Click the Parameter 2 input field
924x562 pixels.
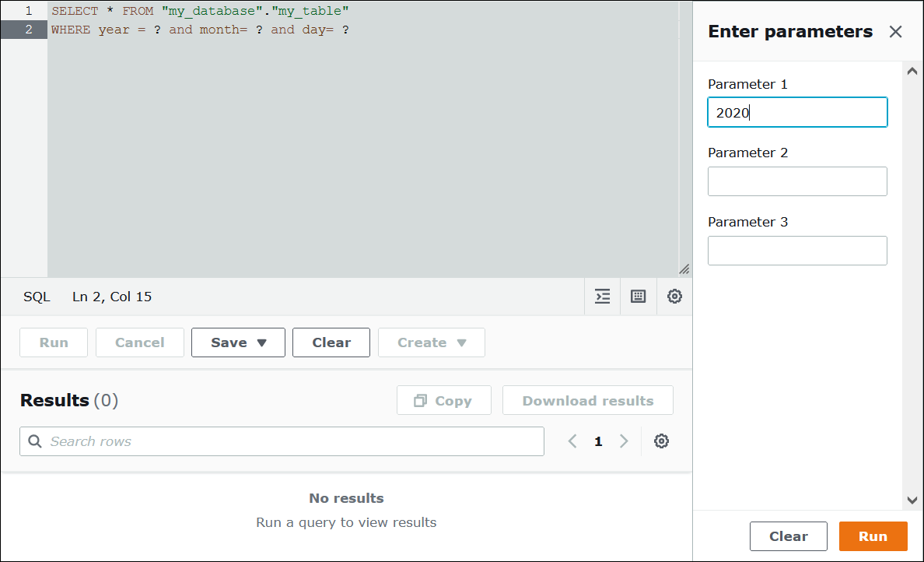[x=796, y=181]
